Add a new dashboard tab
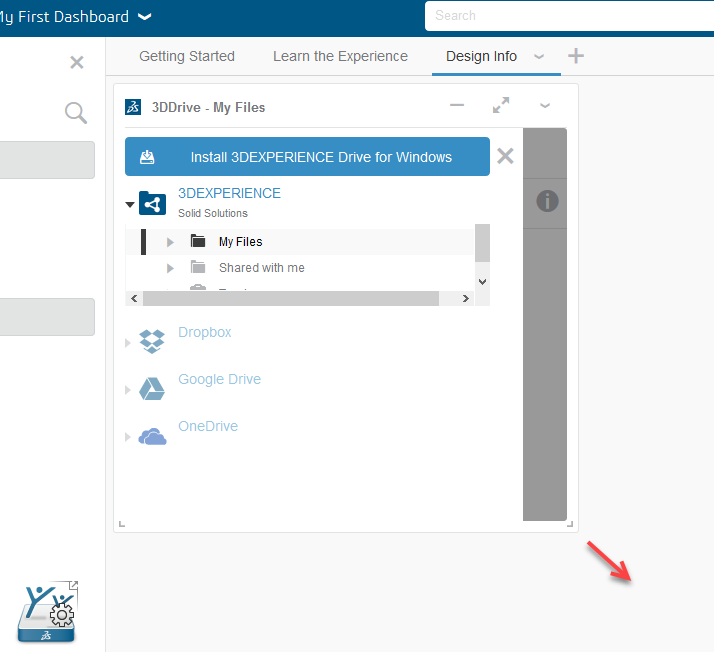Image resolution: width=714 pixels, height=652 pixels. click(x=576, y=56)
